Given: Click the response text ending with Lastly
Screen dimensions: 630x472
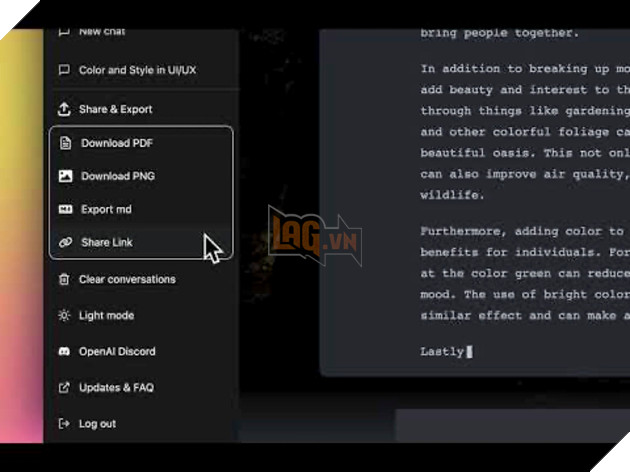Looking at the screenshot, I should 442,351.
